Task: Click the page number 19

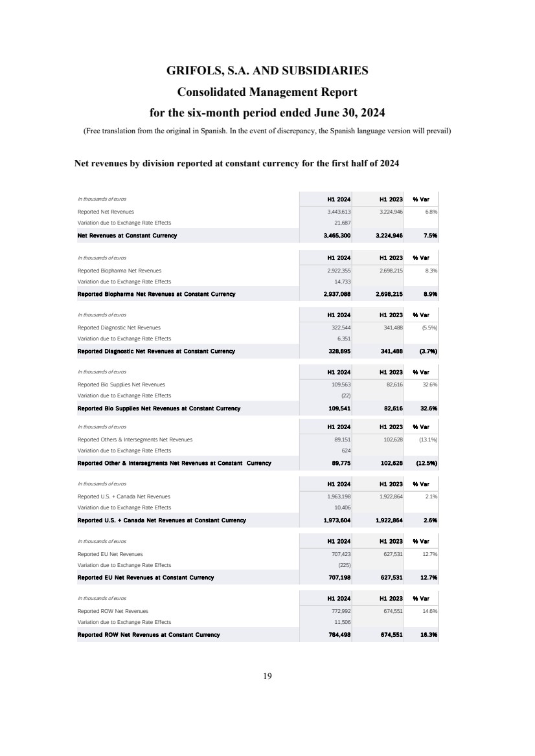Action: coord(267,676)
